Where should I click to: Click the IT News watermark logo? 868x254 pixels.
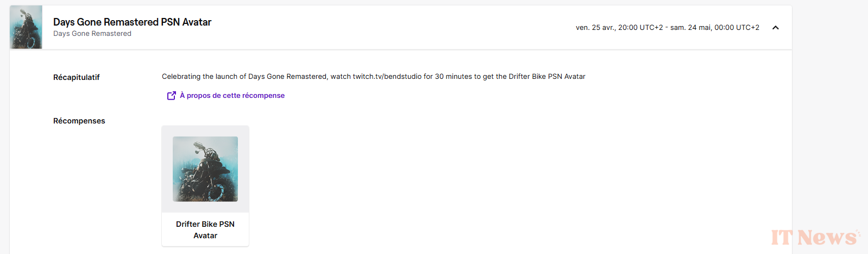pos(815,237)
